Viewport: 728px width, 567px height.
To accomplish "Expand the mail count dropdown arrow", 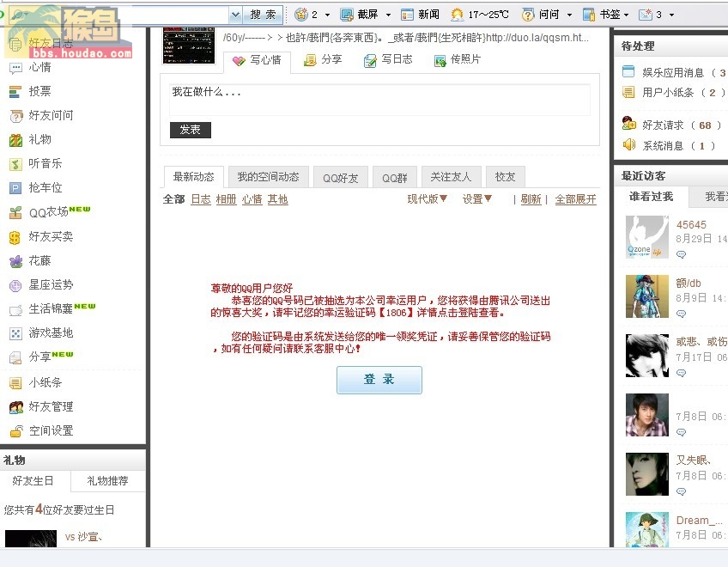I will 671,15.
